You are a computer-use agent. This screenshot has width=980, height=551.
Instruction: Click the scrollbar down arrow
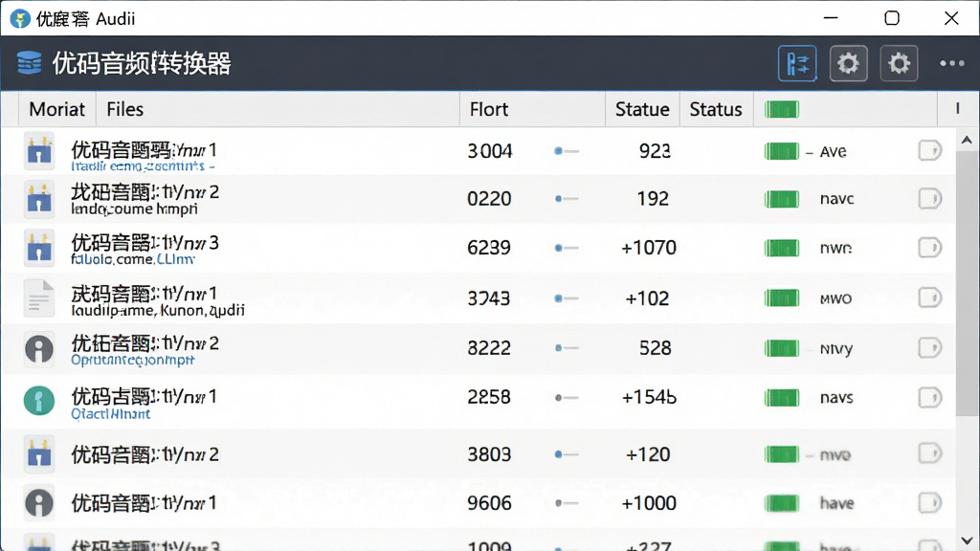coord(967,541)
